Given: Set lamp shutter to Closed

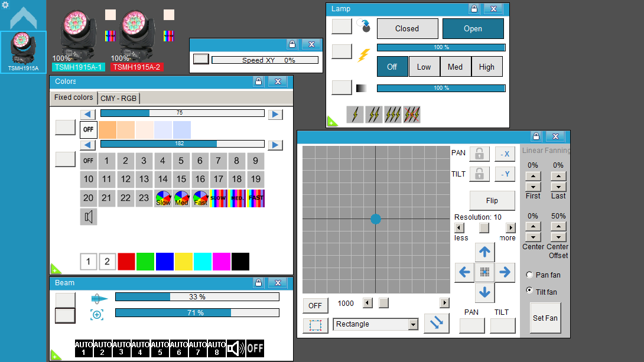Looking at the screenshot, I should 407,29.
